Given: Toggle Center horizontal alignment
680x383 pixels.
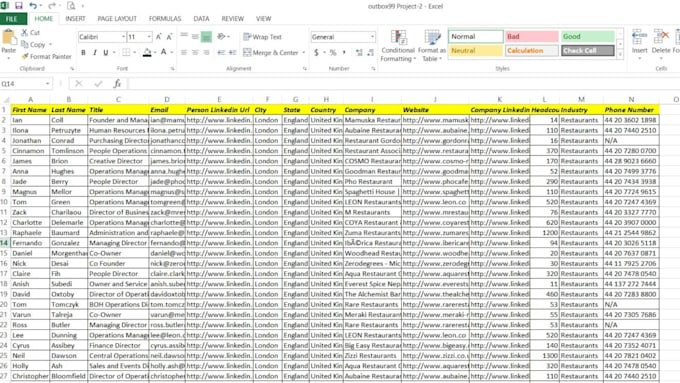Looking at the screenshot, I should (x=195, y=52).
